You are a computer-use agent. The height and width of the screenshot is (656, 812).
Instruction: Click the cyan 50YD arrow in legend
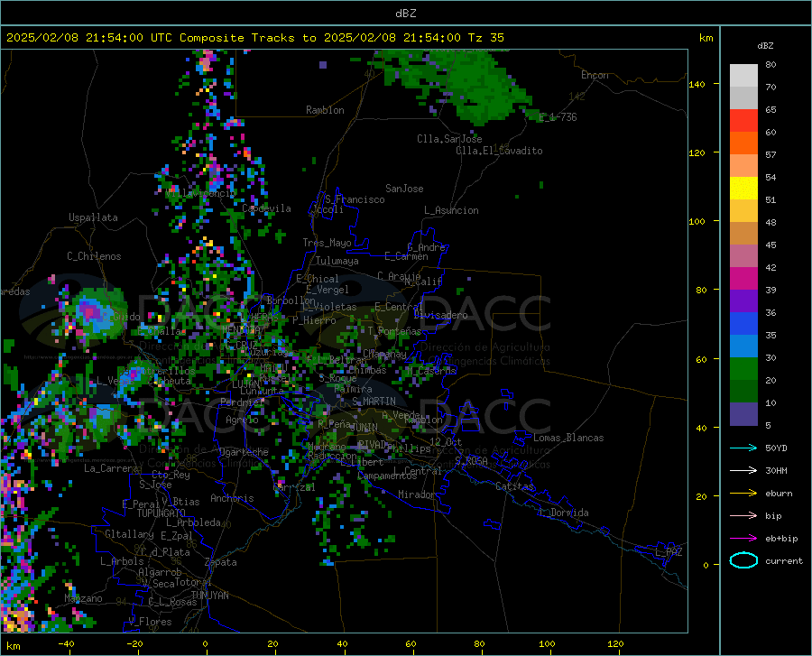[x=743, y=448]
